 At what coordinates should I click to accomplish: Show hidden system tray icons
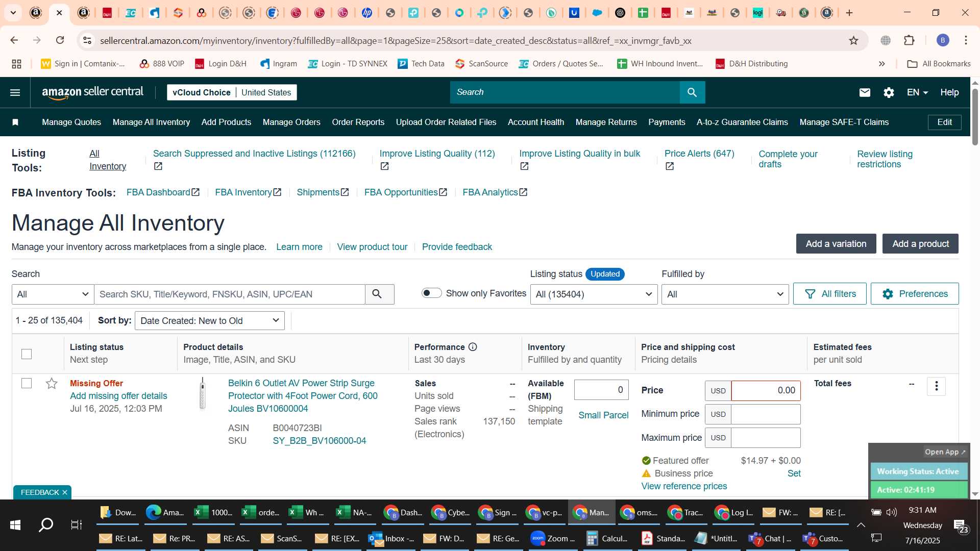(x=861, y=525)
